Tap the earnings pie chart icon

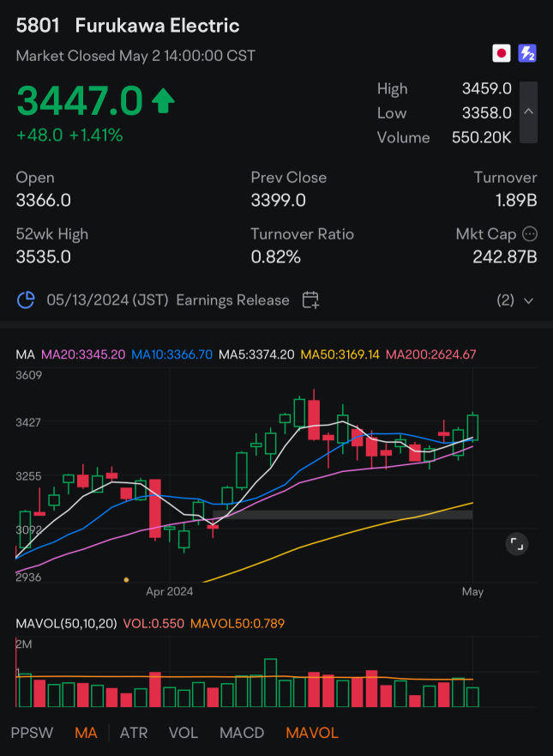26,299
